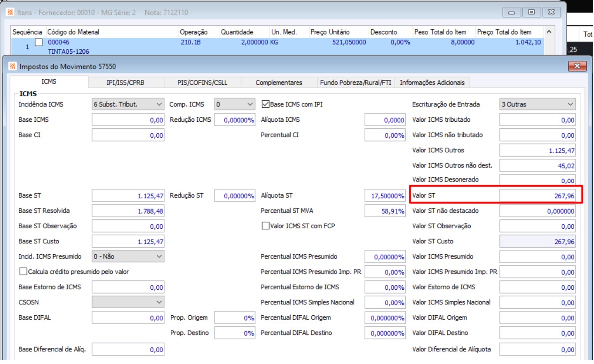Open the PIS/COFINS/CSLL tab
594x364 pixels.
(202, 82)
